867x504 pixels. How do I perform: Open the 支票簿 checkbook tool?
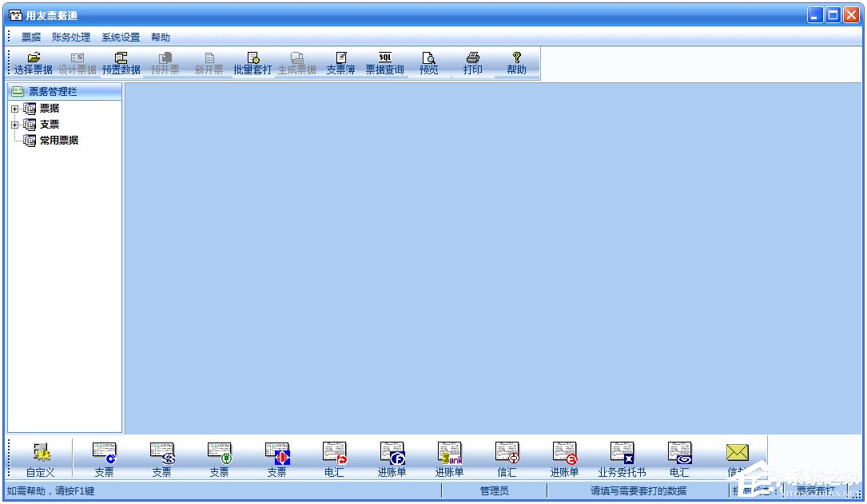tap(340, 58)
